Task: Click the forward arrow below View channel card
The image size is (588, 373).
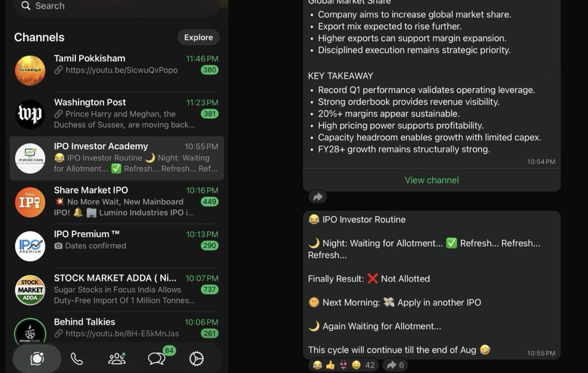Action: tap(318, 197)
